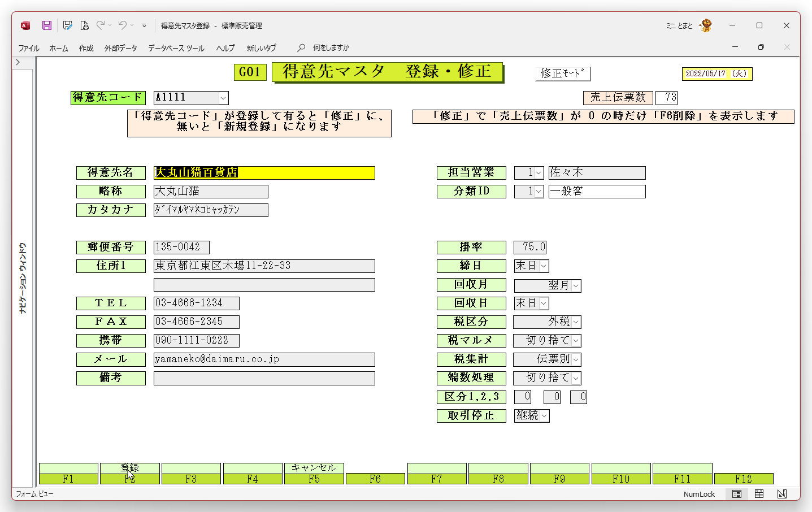Click the form-with-pencil icon in quick access toolbar

point(67,25)
